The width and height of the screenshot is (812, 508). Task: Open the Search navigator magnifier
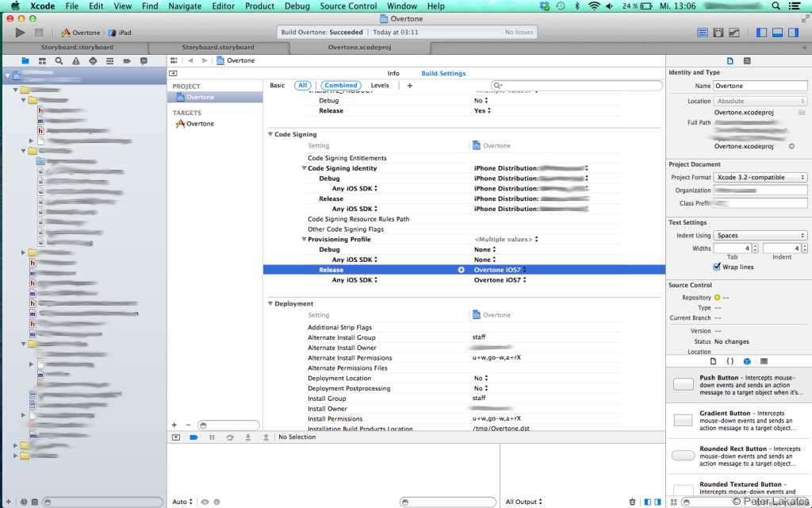coord(59,61)
